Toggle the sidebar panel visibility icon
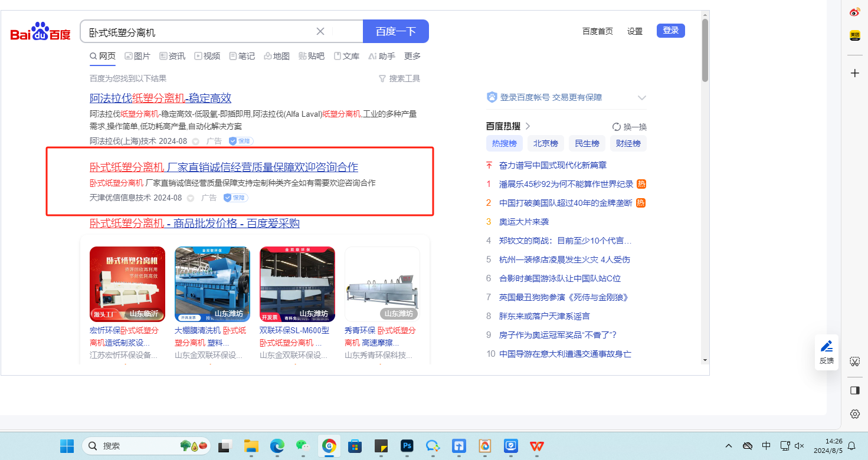The image size is (868, 460). (854, 390)
